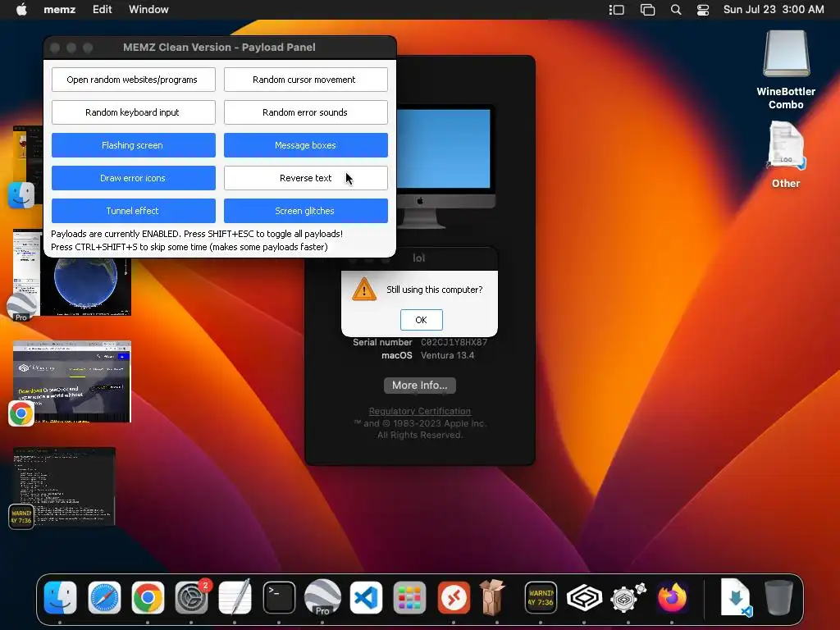The height and width of the screenshot is (630, 840).
Task: Open the Edit menu
Action: [x=102, y=9]
